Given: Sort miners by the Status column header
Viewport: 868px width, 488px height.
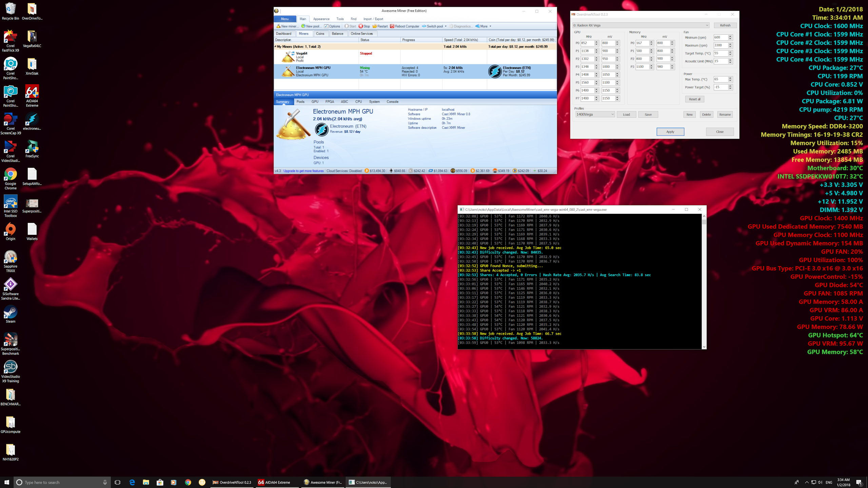Looking at the screenshot, I should (379, 40).
